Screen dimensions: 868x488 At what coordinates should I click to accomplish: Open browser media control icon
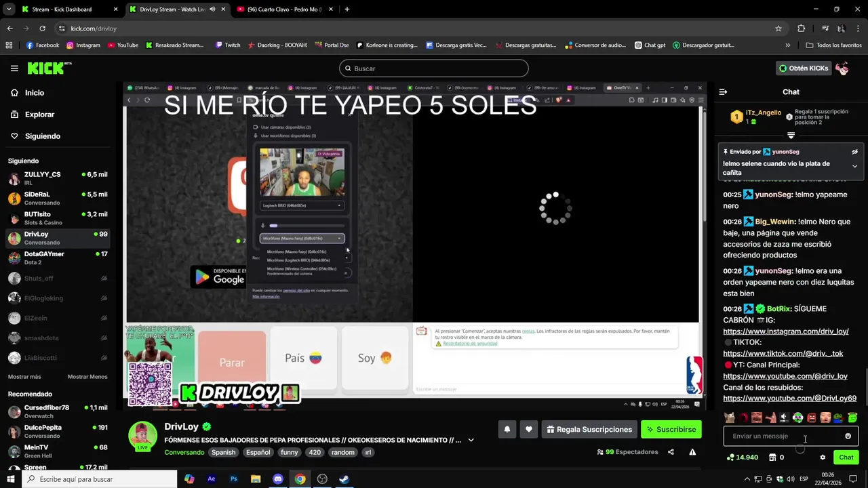[x=825, y=28]
